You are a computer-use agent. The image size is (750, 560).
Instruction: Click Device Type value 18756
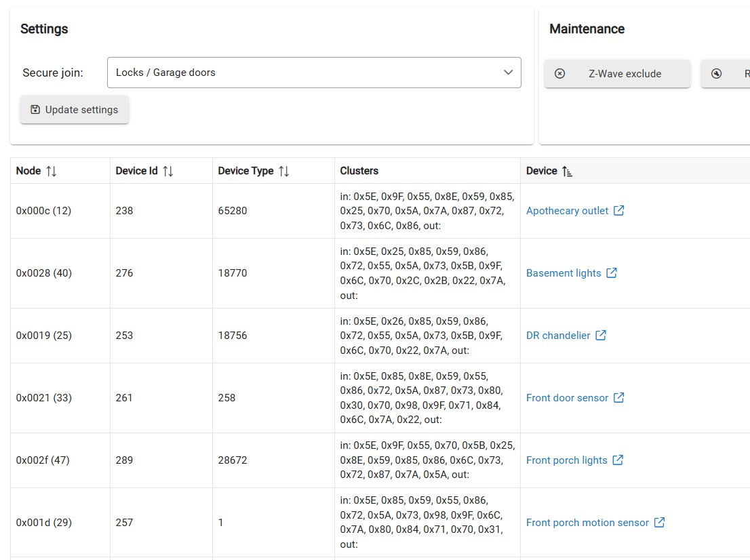point(233,335)
